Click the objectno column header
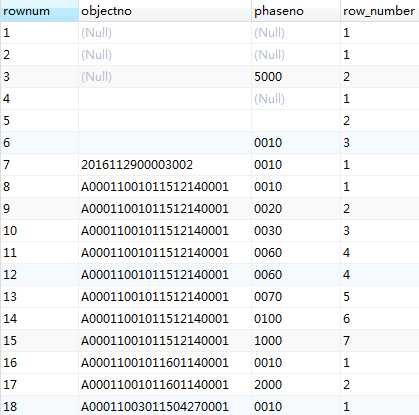The image size is (419, 415). coord(165,11)
